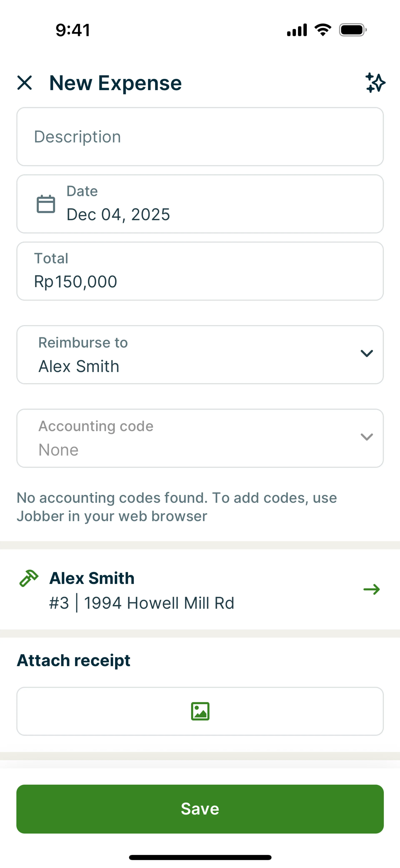Tap the Attach receipt upload box
The image size is (400, 868).
[x=101, y=711]
